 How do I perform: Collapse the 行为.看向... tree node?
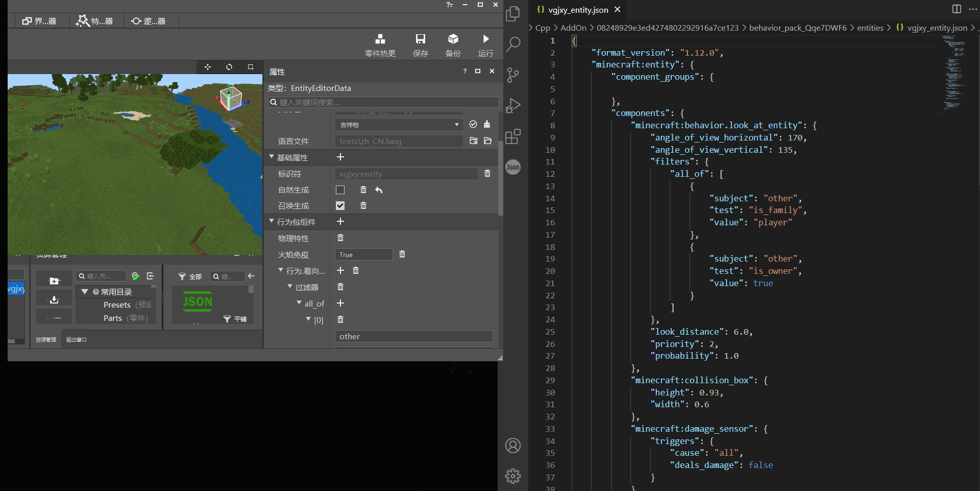[x=281, y=270]
